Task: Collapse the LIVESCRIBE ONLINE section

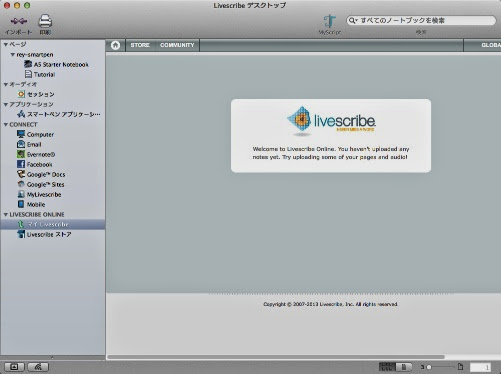Action: click(6, 214)
